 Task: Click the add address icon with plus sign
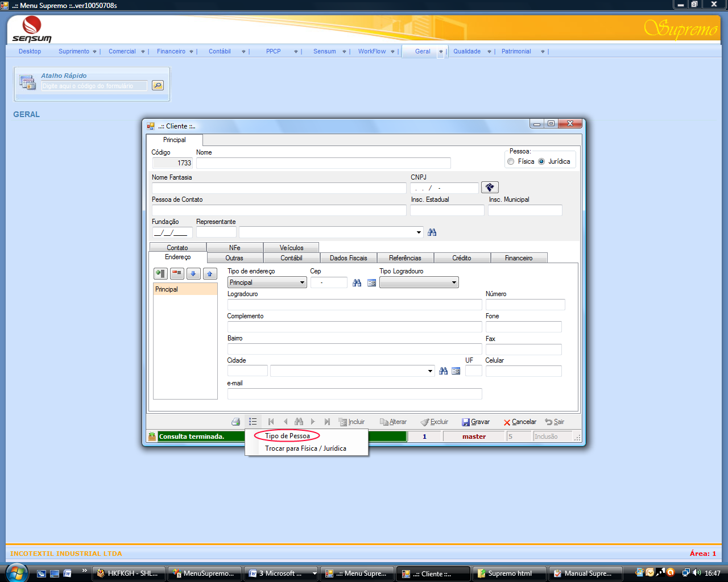(x=161, y=273)
